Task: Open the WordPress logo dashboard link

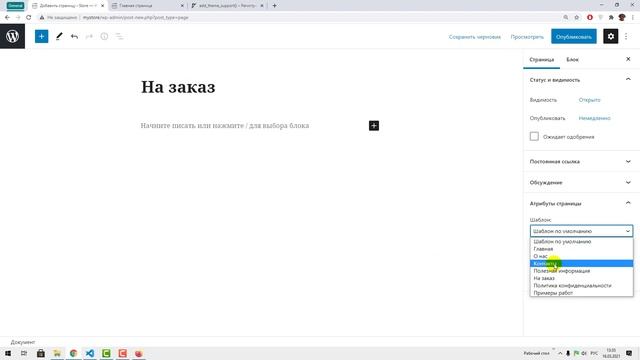Action: pyautogui.click(x=12, y=36)
